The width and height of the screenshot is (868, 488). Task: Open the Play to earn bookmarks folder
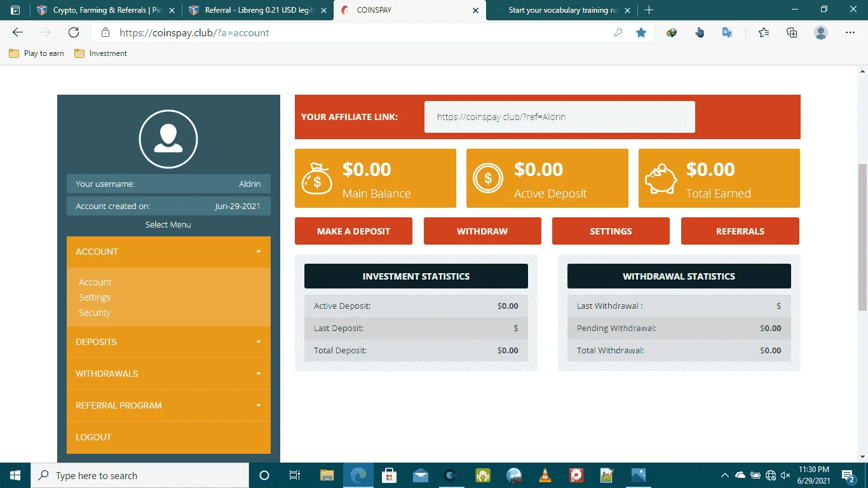[x=37, y=53]
